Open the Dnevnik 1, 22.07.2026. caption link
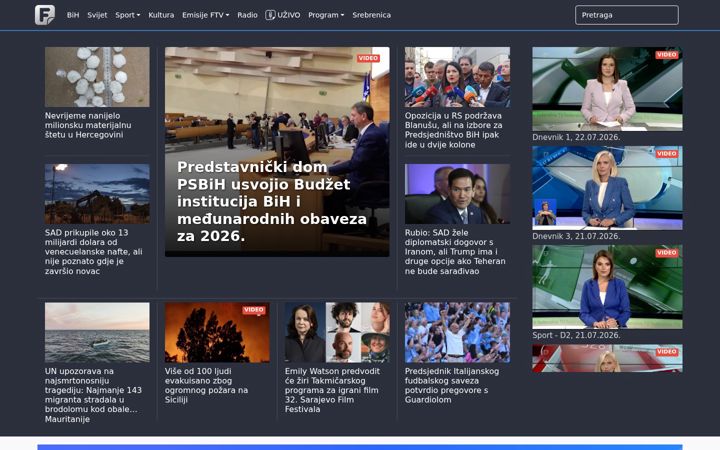 click(576, 137)
